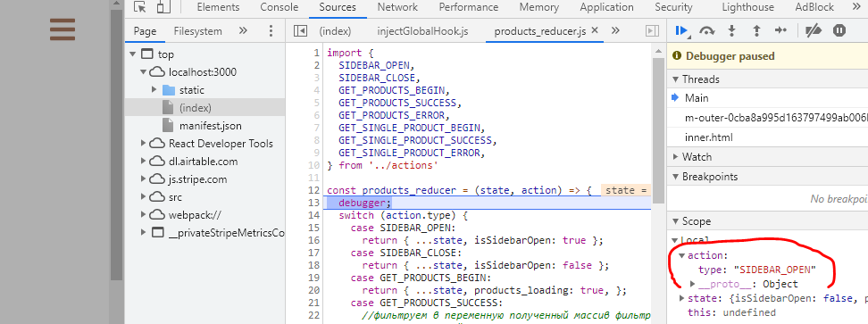
Task: Open the navigator three-dot options menu
Action: pyautogui.click(x=271, y=31)
